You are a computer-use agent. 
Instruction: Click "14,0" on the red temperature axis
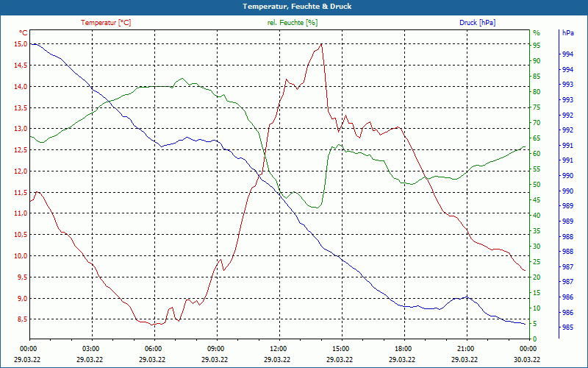21,86
